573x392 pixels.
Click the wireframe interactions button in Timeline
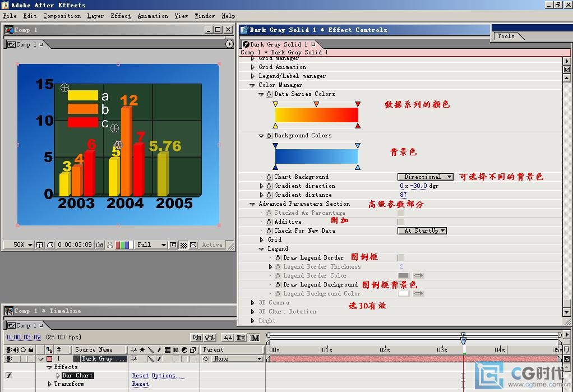click(x=197, y=338)
